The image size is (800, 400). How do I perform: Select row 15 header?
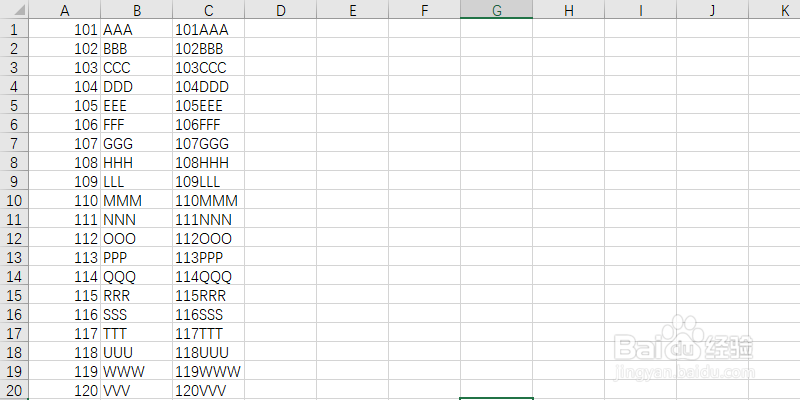(14, 294)
